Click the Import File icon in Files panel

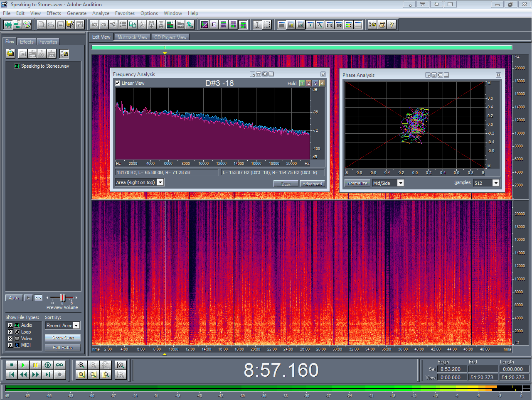[10, 54]
